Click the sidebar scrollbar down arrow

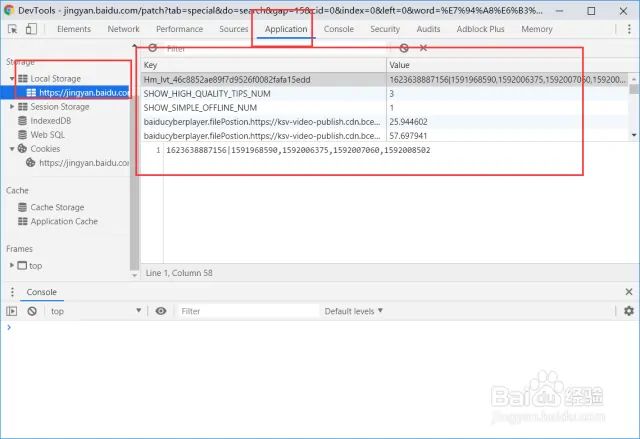[x=134, y=275]
